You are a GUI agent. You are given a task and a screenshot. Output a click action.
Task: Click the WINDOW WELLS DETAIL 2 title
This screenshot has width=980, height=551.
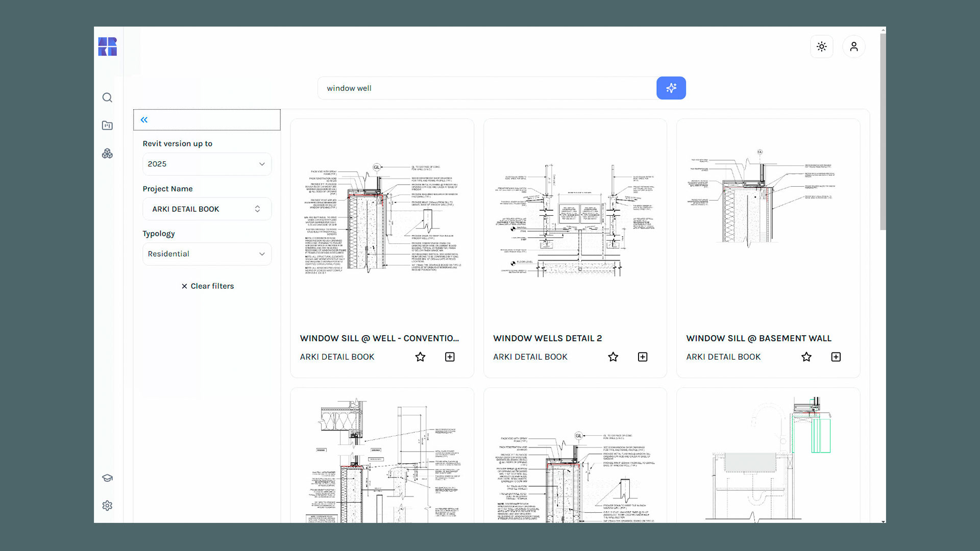(x=548, y=338)
